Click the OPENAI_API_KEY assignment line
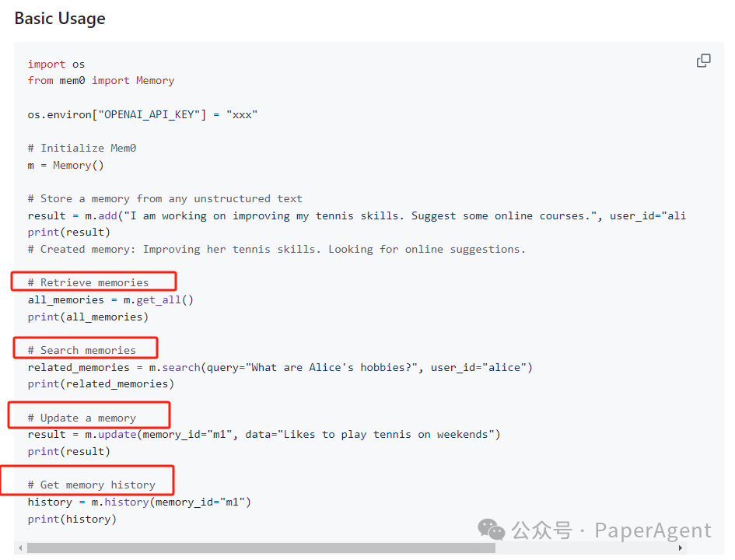 click(x=142, y=115)
